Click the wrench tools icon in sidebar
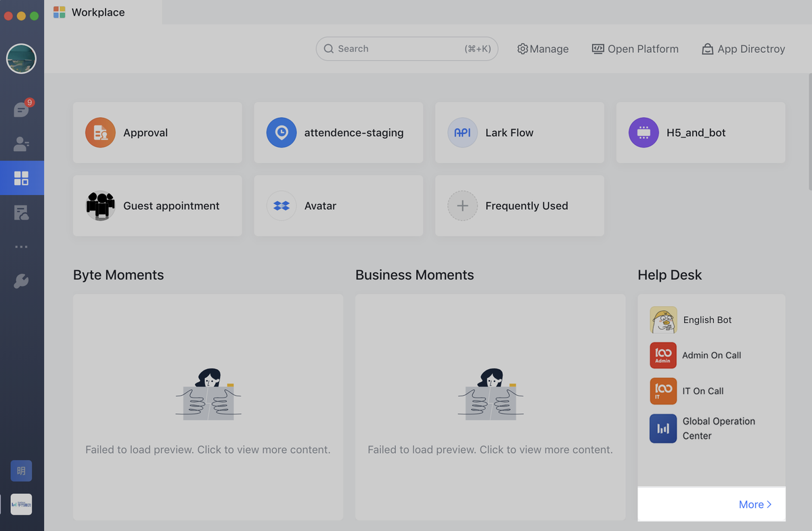The image size is (812, 531). click(22, 281)
